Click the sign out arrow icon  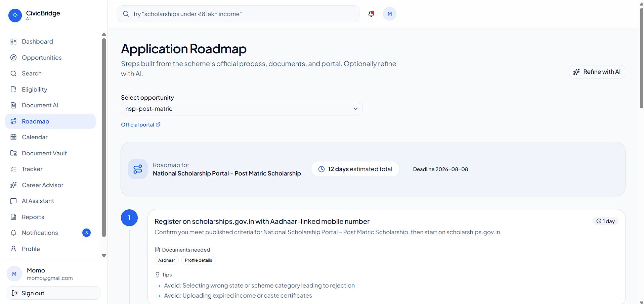[x=15, y=293]
